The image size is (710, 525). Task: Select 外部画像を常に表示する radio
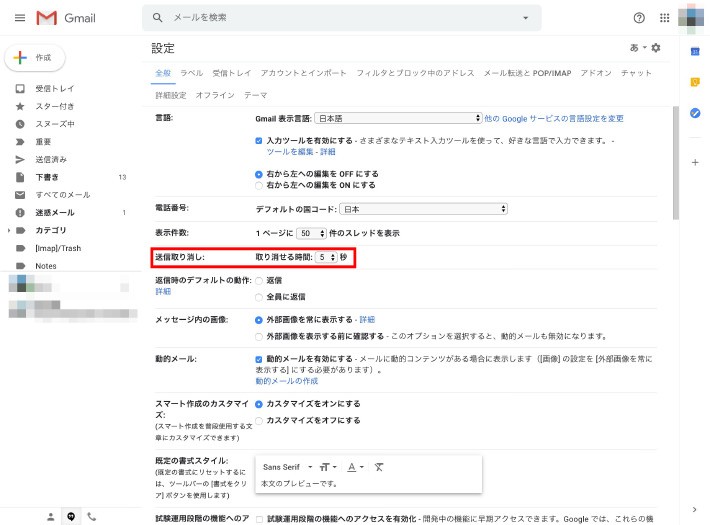click(x=259, y=320)
